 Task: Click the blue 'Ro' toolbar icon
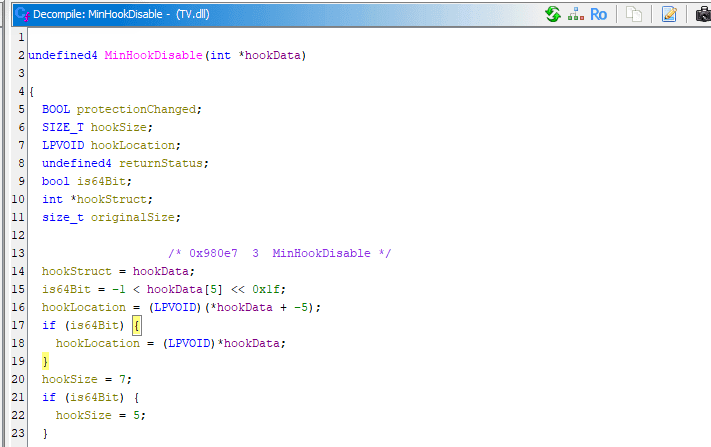click(x=599, y=15)
